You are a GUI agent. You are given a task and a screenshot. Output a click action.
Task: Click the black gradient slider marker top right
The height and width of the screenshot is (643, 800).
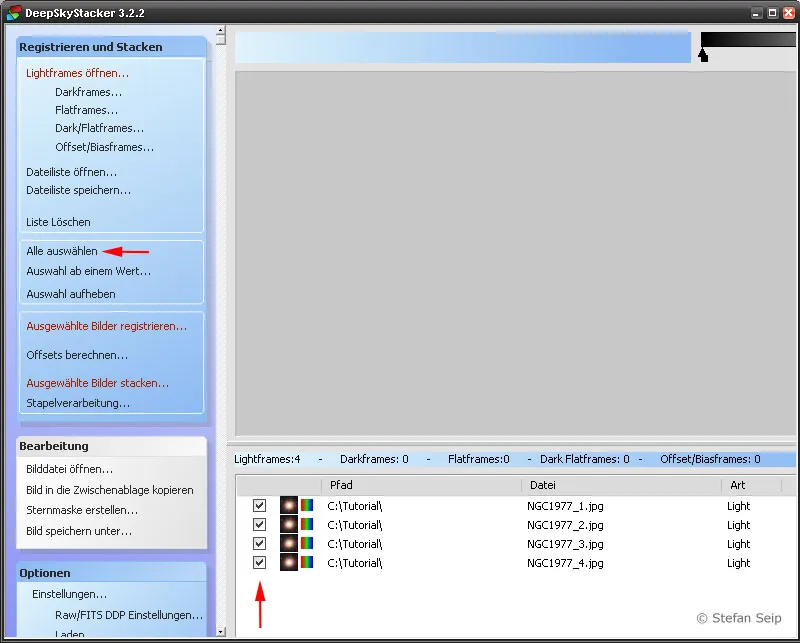pyautogui.click(x=703, y=55)
